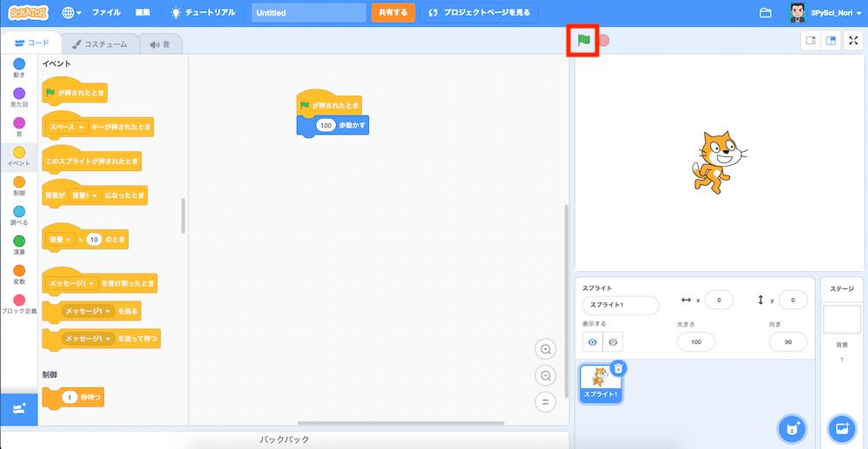Switch to small stage layout
868x449 pixels.
coord(811,41)
